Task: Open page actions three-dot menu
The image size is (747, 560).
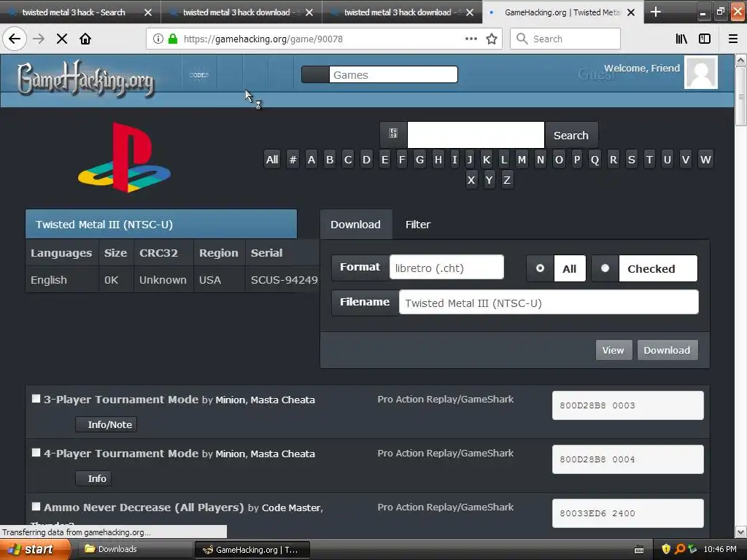Action: click(471, 39)
